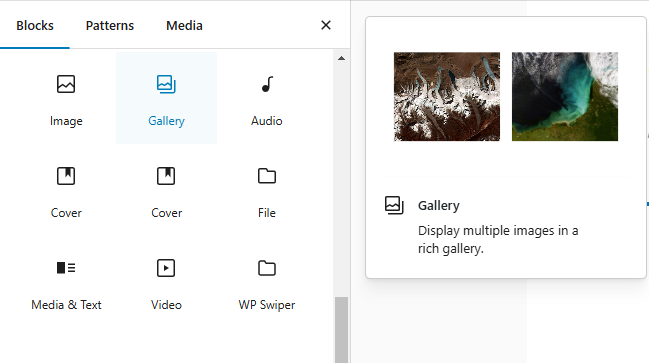
Task: Insert the Media & Text block
Action: click(x=66, y=282)
